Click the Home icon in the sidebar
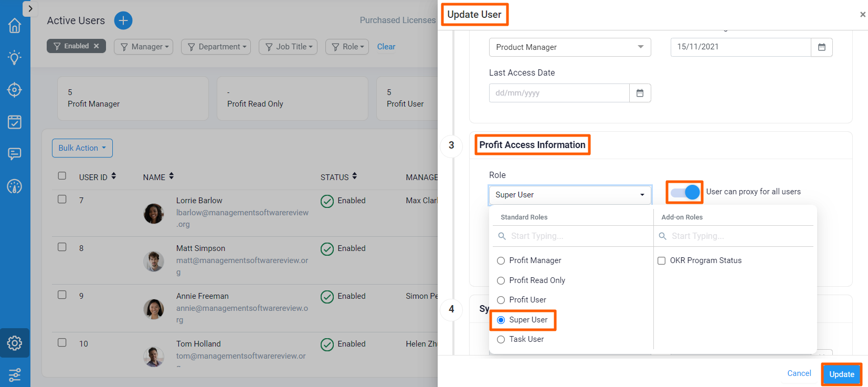Screen dimensions: 868x387 pos(15,25)
